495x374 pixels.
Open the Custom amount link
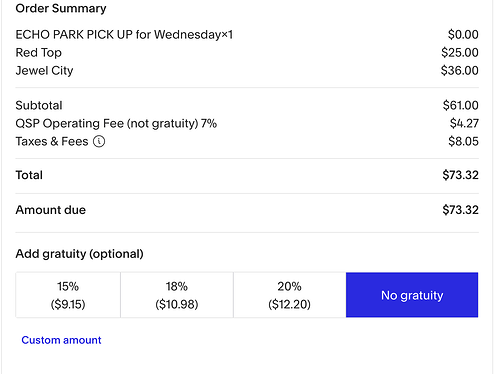61,340
